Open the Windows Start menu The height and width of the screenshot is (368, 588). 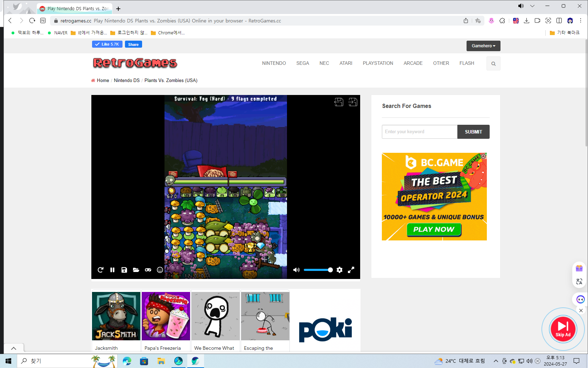tap(8, 361)
